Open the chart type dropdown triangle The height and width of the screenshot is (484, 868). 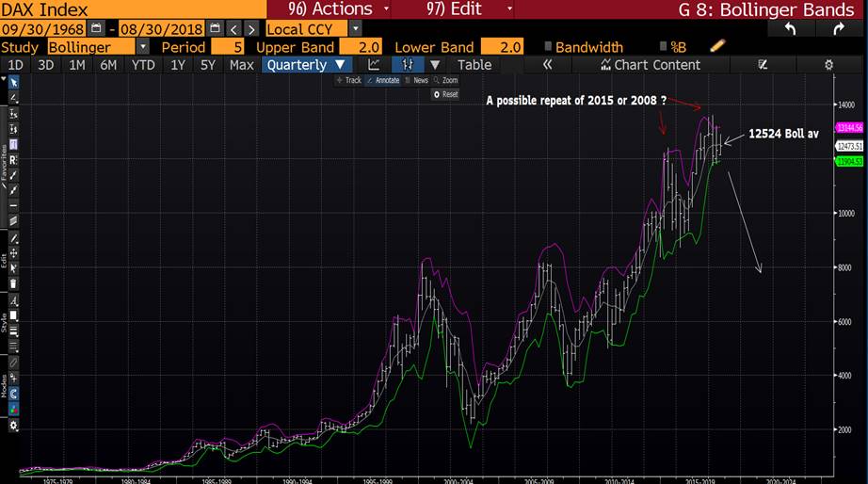[435, 65]
